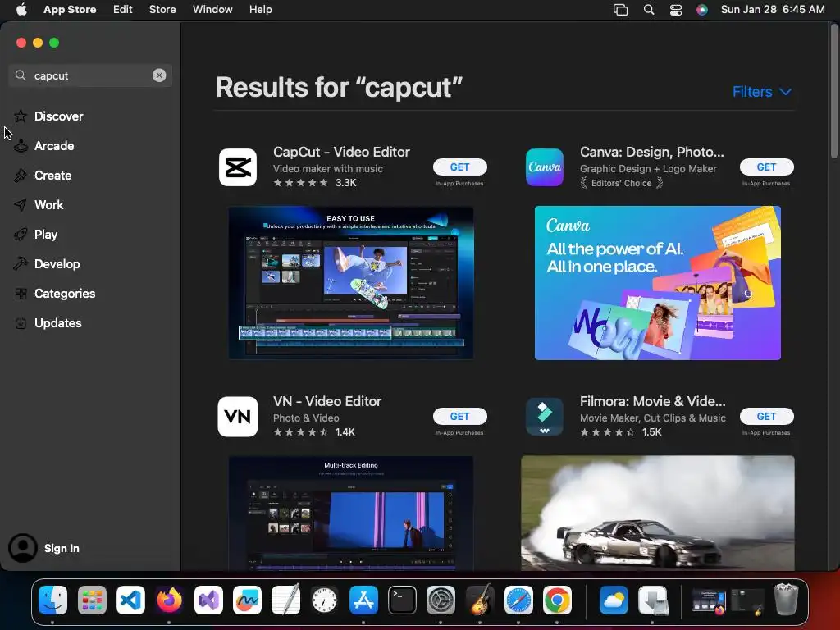Open Clock app from the Dock
Viewport: 840px width, 630px height.
click(325, 600)
